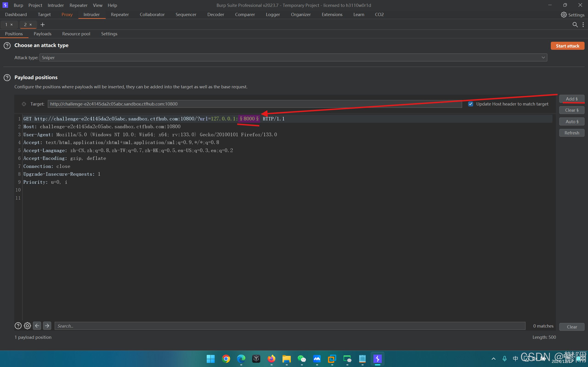
Task: Open Firefox from the taskbar
Action: [271, 359]
